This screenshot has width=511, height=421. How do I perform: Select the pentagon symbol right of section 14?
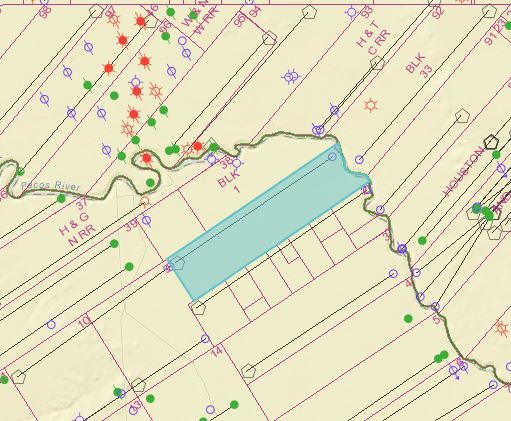[248, 371]
